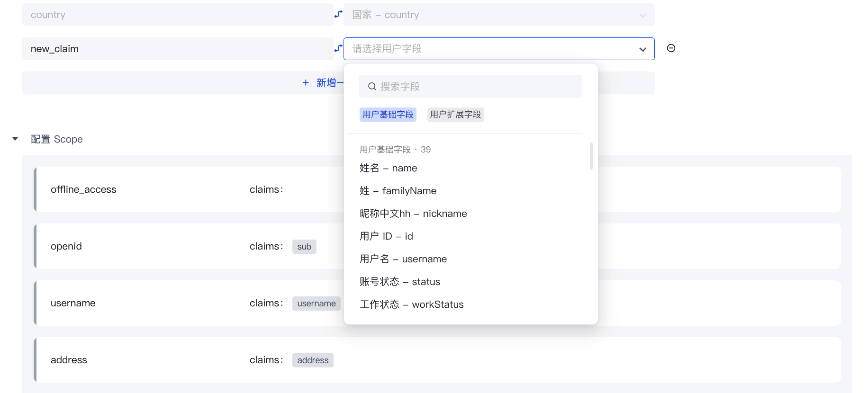The height and width of the screenshot is (393, 868).
Task: Open the 请选择用户字段 dropdown
Action: pos(498,49)
